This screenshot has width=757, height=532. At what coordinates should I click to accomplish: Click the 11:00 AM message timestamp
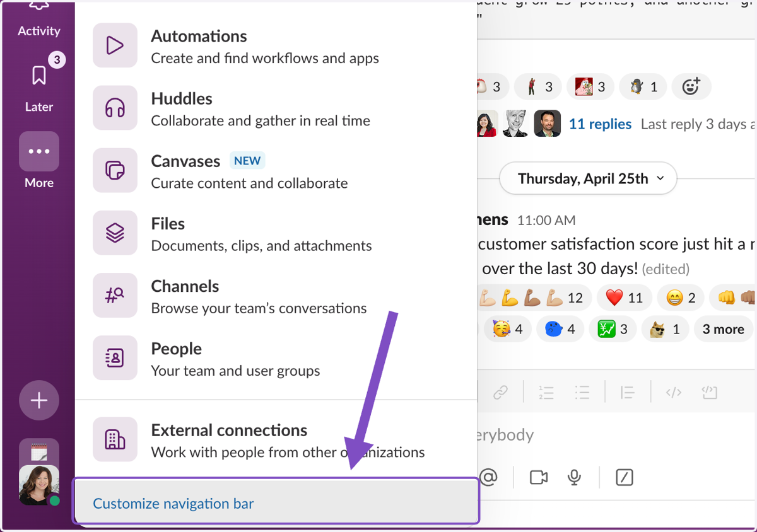click(x=546, y=221)
